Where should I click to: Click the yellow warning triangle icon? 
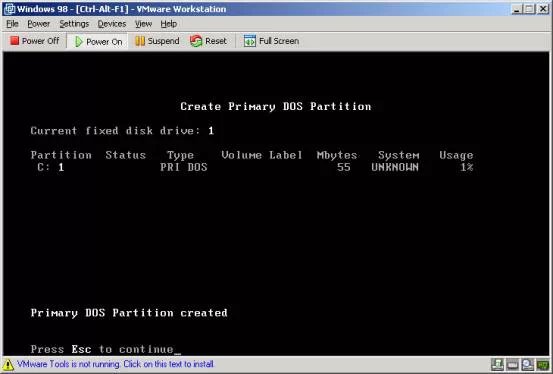8,364
